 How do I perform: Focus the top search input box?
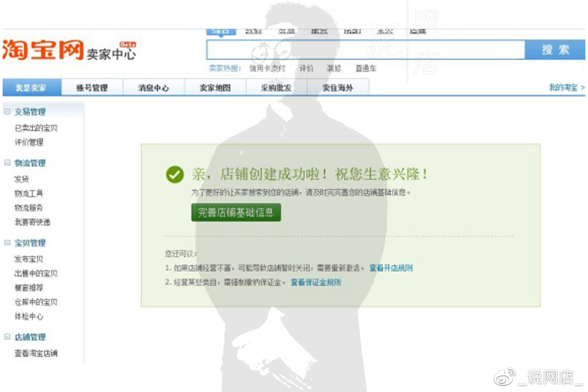[365, 50]
